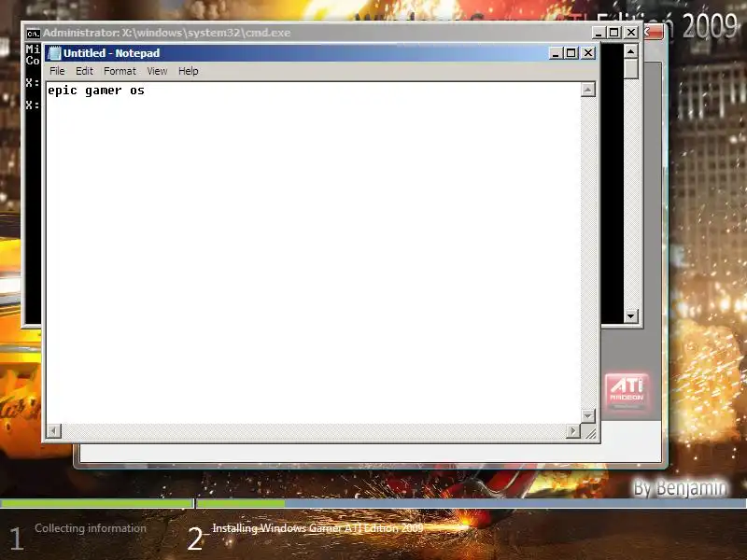Image resolution: width=747 pixels, height=560 pixels.
Task: Click the cmd.exe window title text
Action: click(x=167, y=33)
